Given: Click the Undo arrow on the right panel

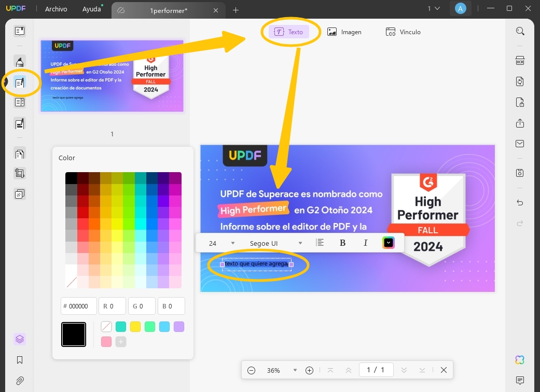Looking at the screenshot, I should [520, 203].
